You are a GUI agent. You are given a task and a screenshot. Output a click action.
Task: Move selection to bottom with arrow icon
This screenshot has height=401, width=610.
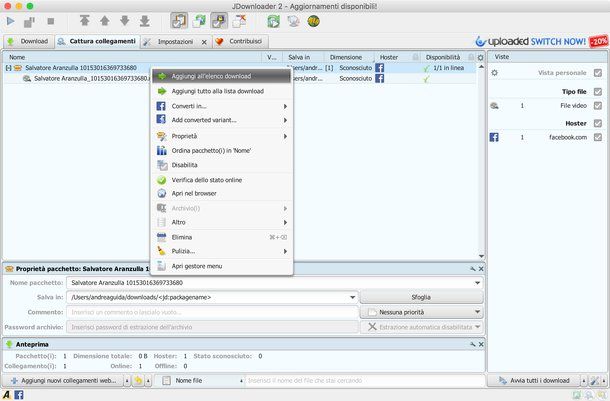point(145,21)
